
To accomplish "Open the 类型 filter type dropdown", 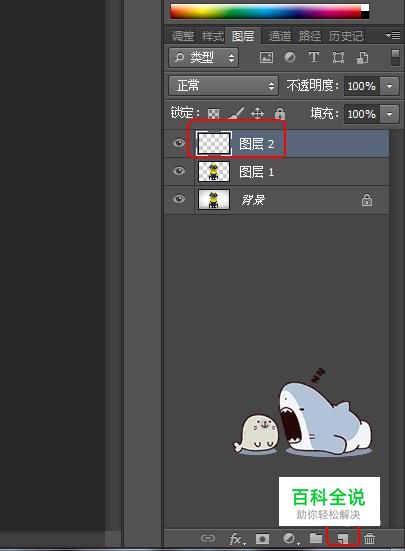I will click(203, 57).
